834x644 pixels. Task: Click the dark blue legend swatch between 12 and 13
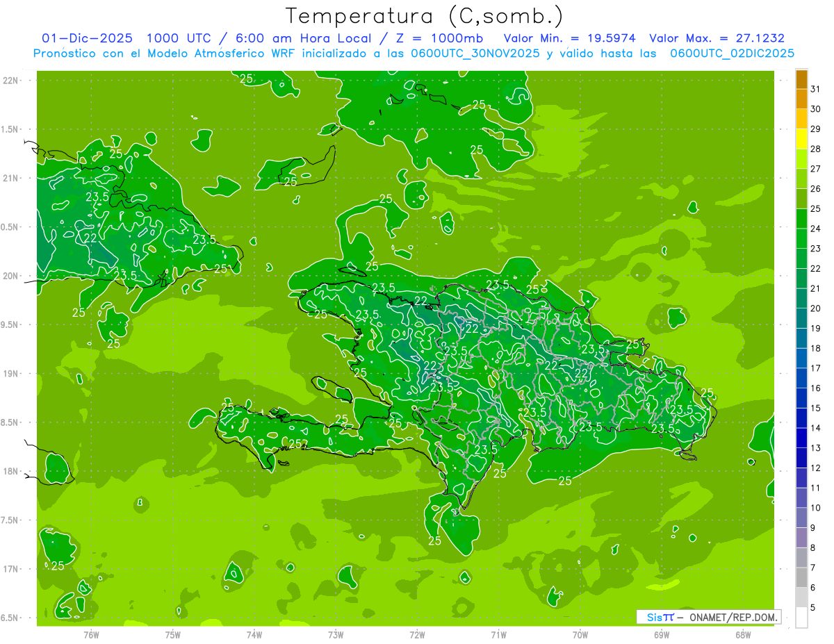[801, 458]
